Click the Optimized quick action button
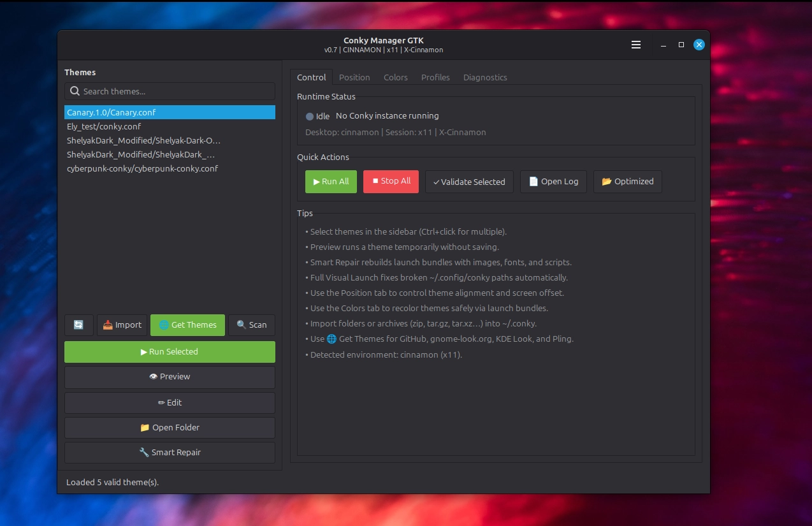The height and width of the screenshot is (526, 812). (x=628, y=182)
